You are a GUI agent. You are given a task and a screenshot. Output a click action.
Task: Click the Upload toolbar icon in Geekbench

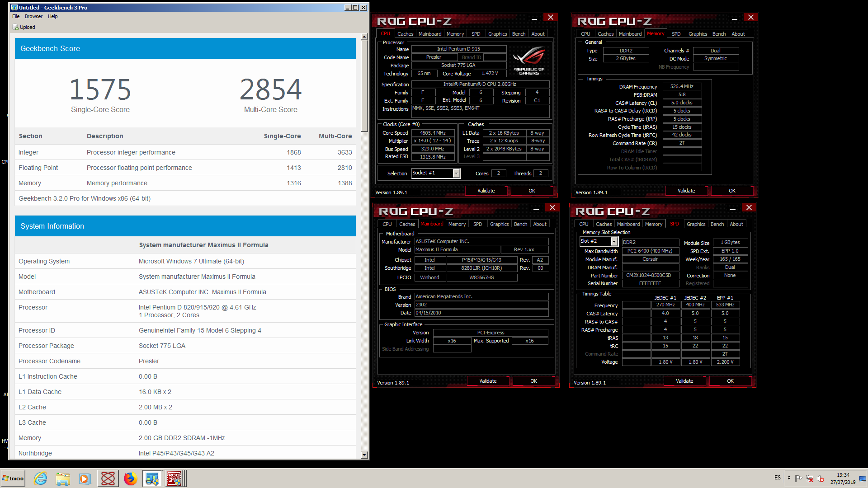pyautogui.click(x=24, y=27)
